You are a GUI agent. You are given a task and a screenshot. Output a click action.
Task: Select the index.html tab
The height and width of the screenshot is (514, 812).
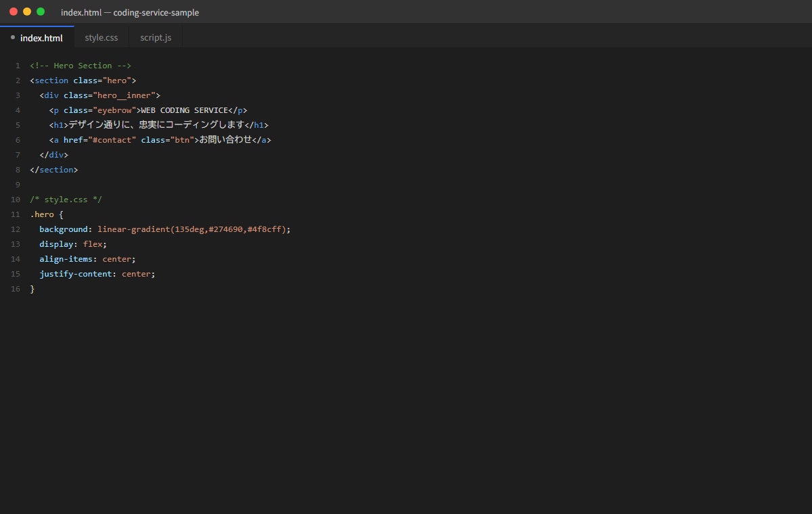37,37
